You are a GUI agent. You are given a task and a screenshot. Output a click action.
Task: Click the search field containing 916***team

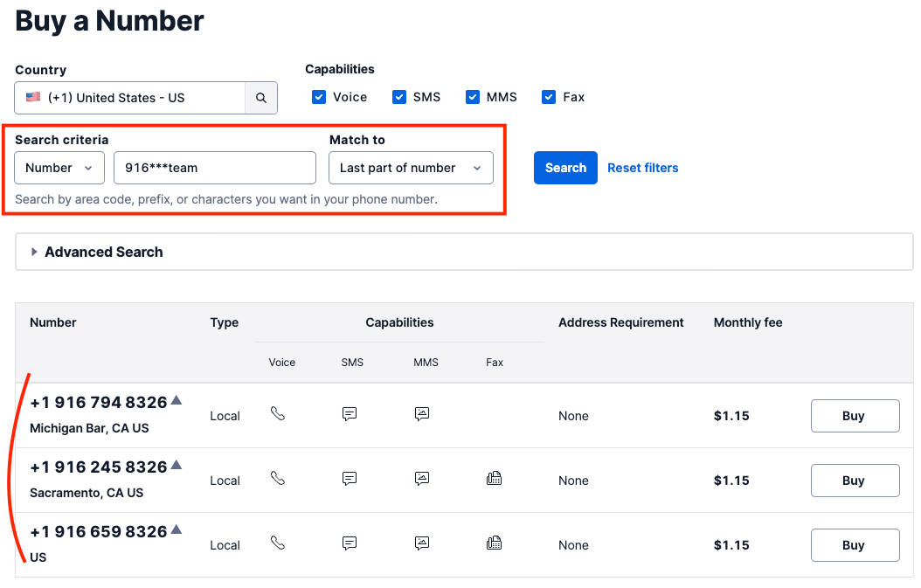215,168
